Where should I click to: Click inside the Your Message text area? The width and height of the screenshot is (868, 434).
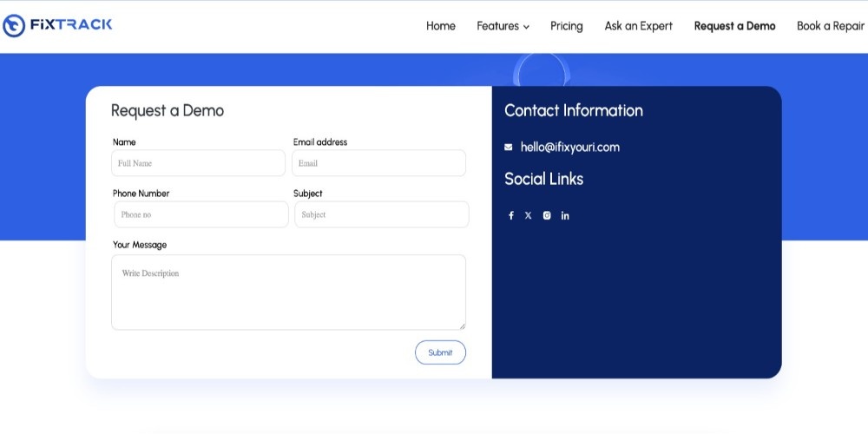pos(288,292)
